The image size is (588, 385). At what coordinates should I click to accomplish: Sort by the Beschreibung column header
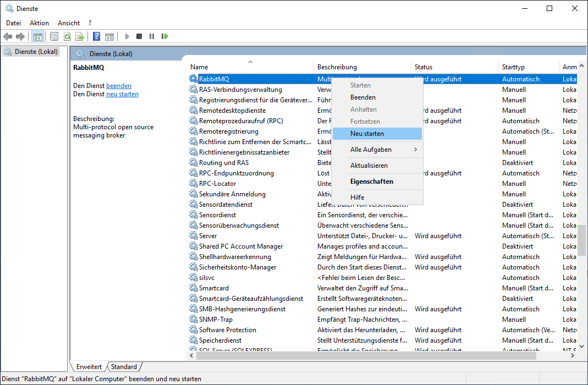(362, 67)
